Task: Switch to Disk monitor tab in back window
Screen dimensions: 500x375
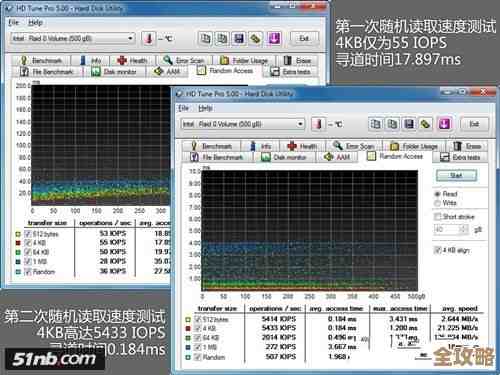Action: click(x=114, y=72)
